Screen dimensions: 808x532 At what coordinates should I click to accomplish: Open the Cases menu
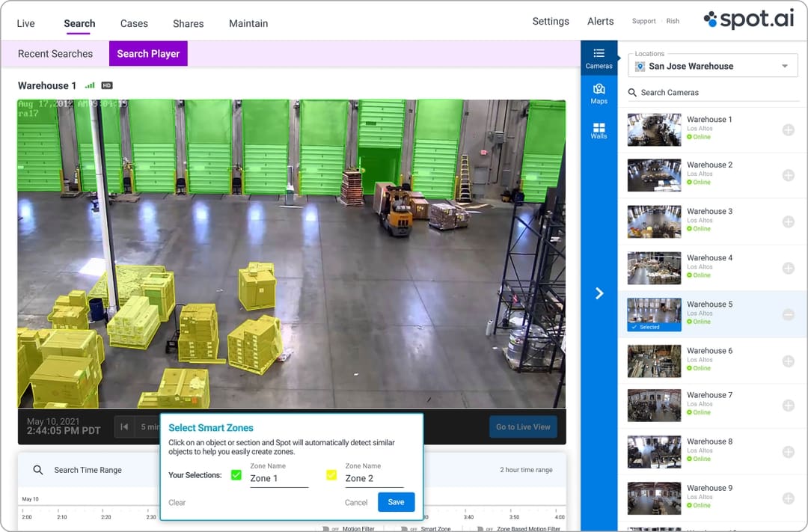[x=134, y=23]
